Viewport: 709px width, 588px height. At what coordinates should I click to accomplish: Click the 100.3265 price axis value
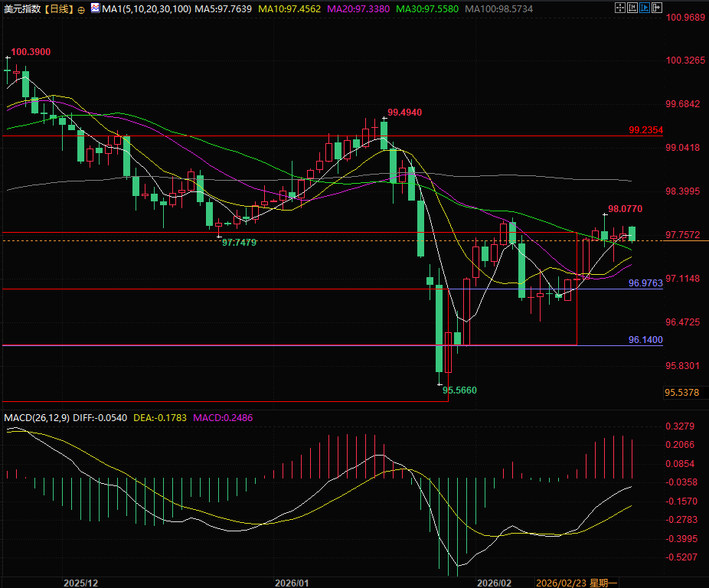coord(685,60)
